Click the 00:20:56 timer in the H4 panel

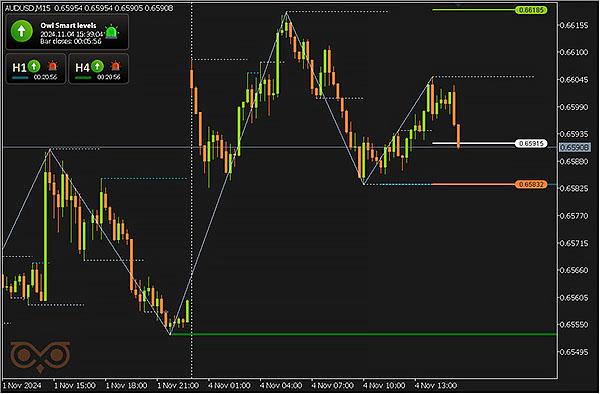109,77
